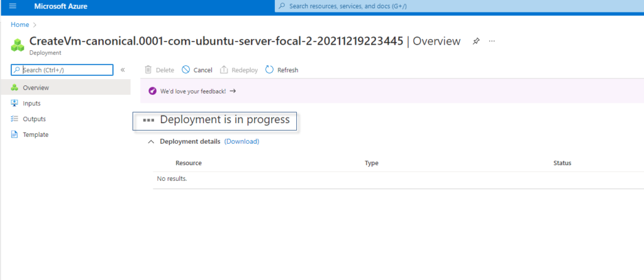The width and height of the screenshot is (644, 280).
Task: Click the arrow next to feedback message
Action: tap(233, 91)
